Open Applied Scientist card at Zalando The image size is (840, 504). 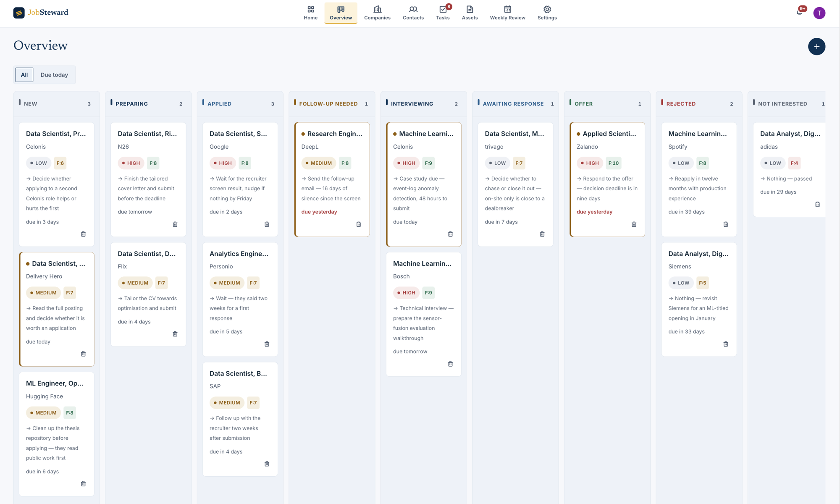tap(607, 179)
